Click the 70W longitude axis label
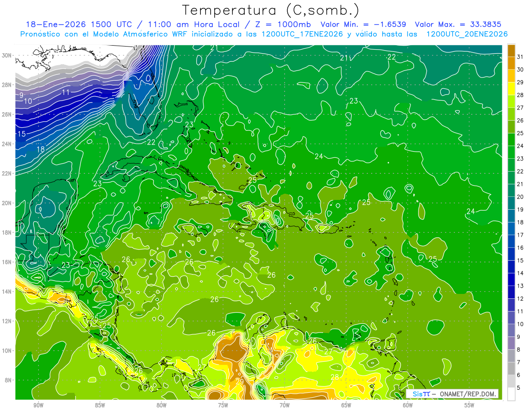Screen dimensions: 532x411 pos(285,405)
